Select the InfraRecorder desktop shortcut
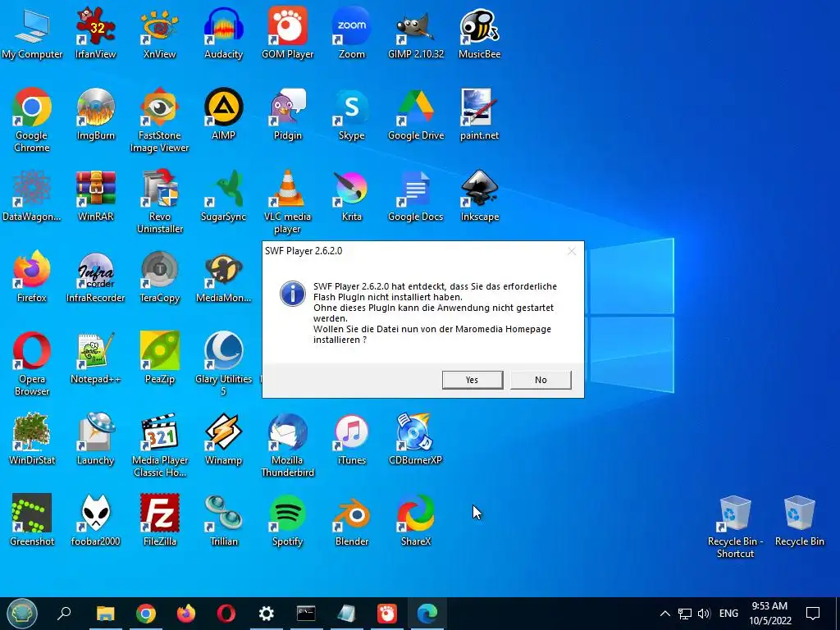This screenshot has width=840, height=630. pyautogui.click(x=95, y=277)
